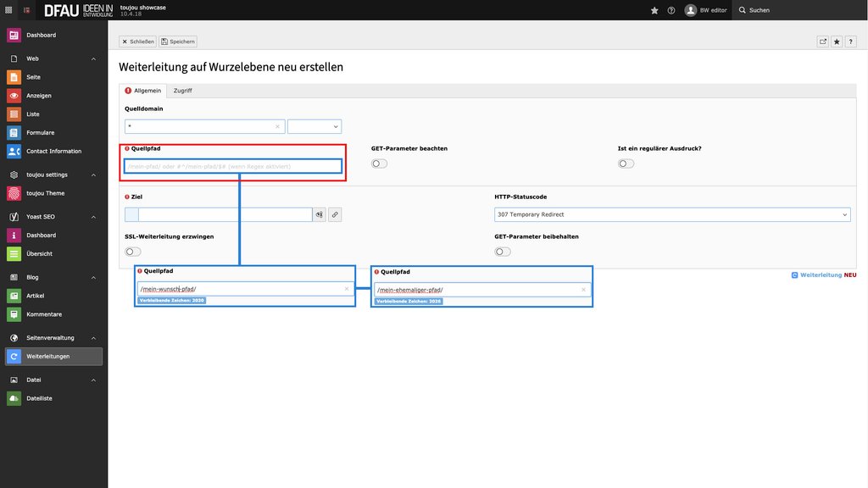Open the Anzeigen view module
Viewport: 868px width, 488px height.
tap(38, 96)
